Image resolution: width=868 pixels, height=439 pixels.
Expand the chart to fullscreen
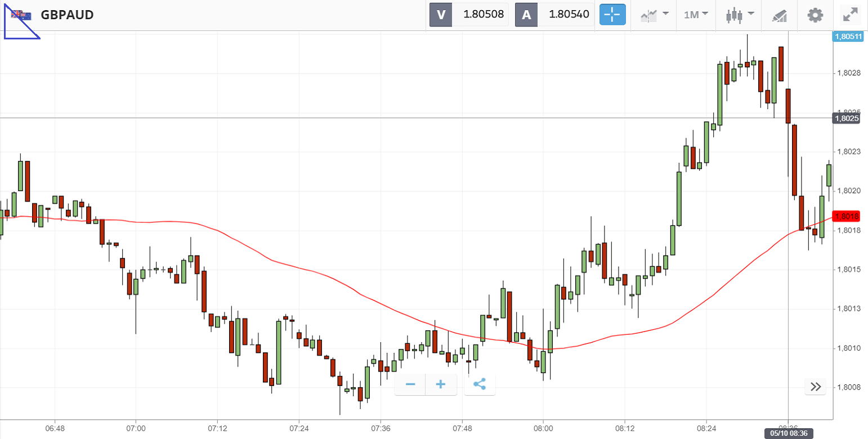(850, 15)
